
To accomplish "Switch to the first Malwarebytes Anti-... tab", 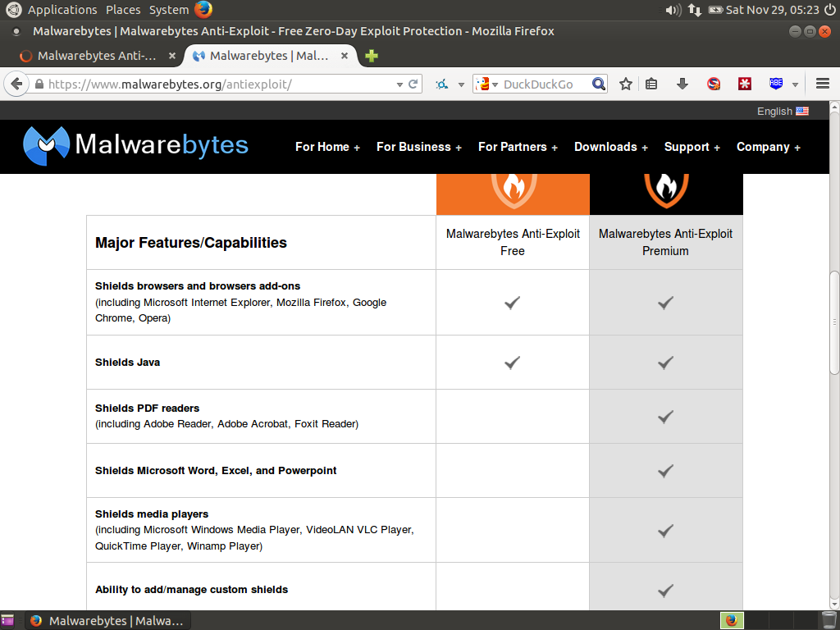I will (97, 56).
